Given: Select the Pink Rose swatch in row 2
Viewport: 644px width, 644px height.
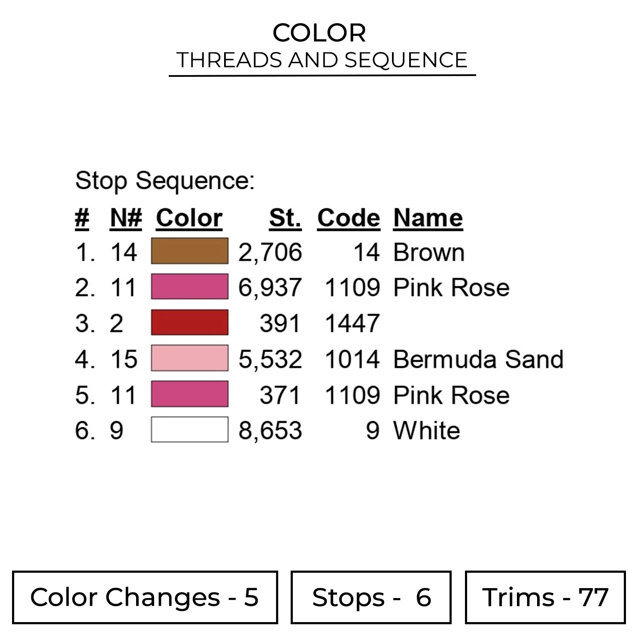Looking at the screenshot, I should point(189,287).
